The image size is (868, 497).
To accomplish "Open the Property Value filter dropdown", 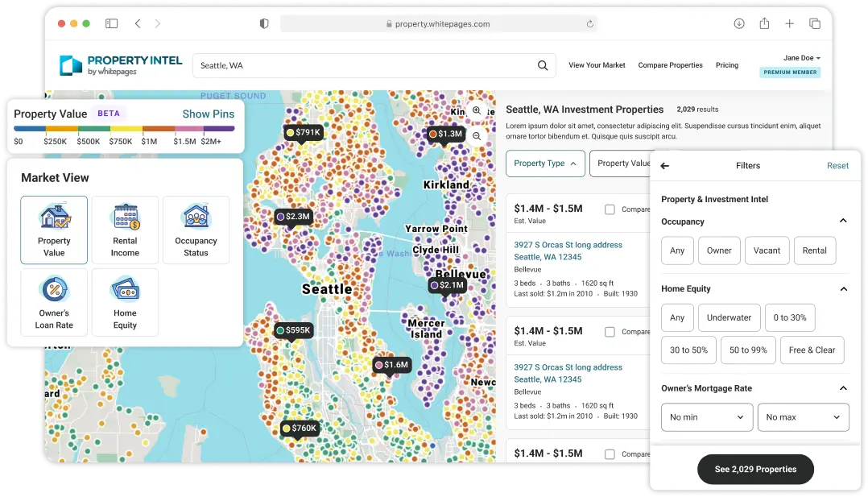I will [x=621, y=164].
